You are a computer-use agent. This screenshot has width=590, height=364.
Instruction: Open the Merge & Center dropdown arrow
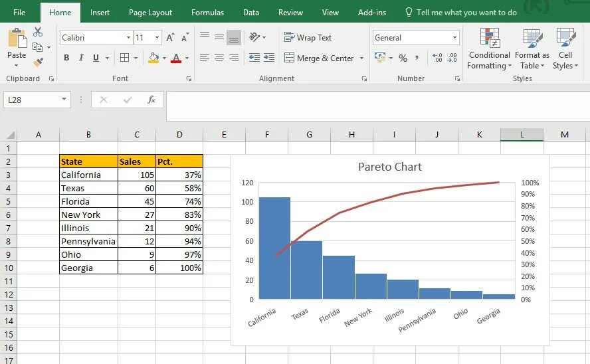click(x=361, y=58)
